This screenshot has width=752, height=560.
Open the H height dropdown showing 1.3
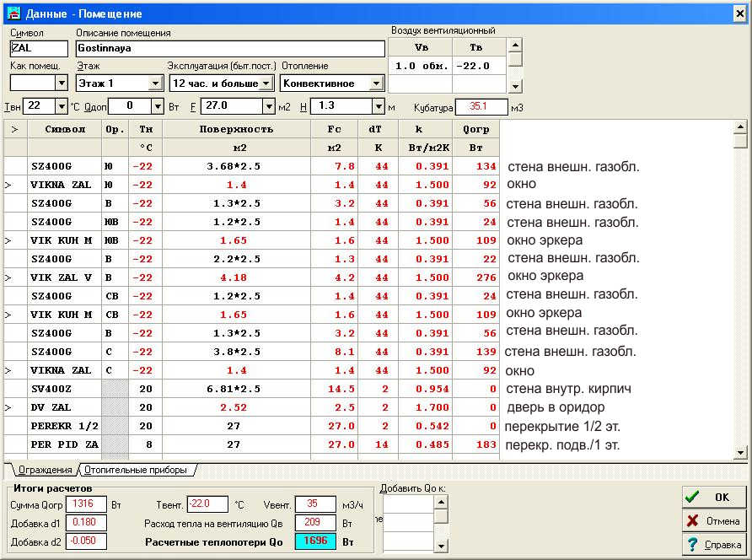point(378,106)
